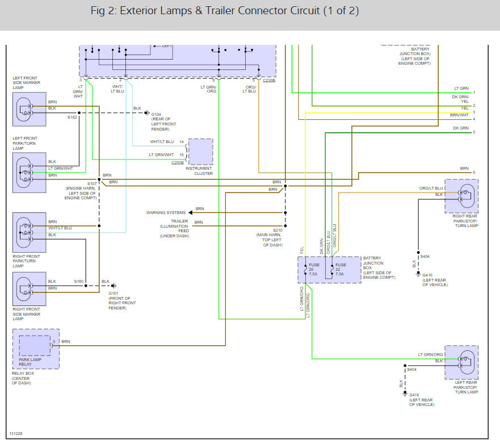Image resolution: width=500 pixels, height=448 pixels.
Task: Click the 'FUSE 20 7.5A' text
Action: click(314, 269)
